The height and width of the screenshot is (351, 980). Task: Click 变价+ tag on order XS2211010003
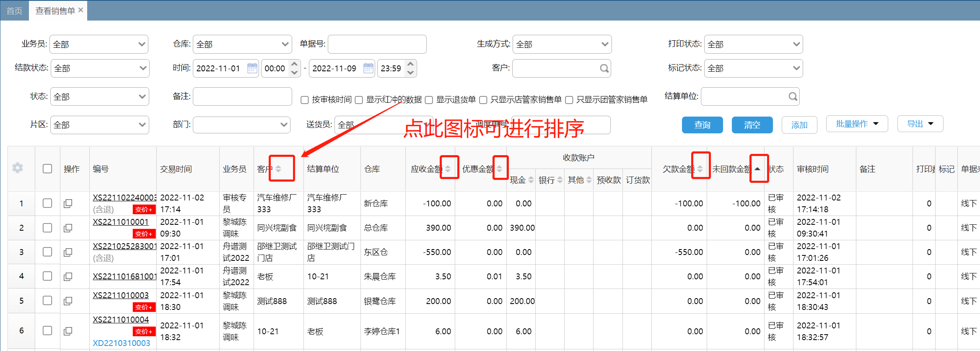click(144, 307)
